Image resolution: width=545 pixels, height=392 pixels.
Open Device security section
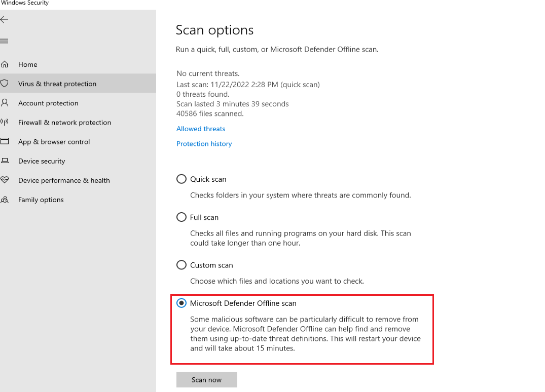click(x=78, y=161)
